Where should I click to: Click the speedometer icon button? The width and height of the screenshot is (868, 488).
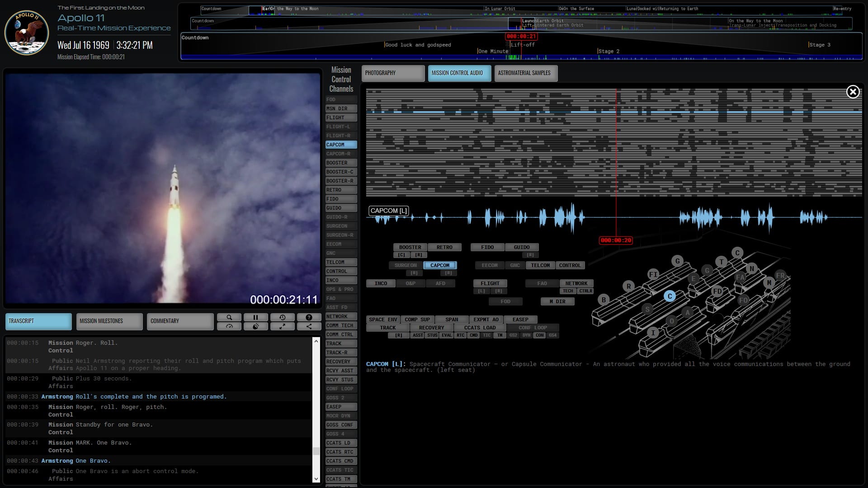point(229,326)
